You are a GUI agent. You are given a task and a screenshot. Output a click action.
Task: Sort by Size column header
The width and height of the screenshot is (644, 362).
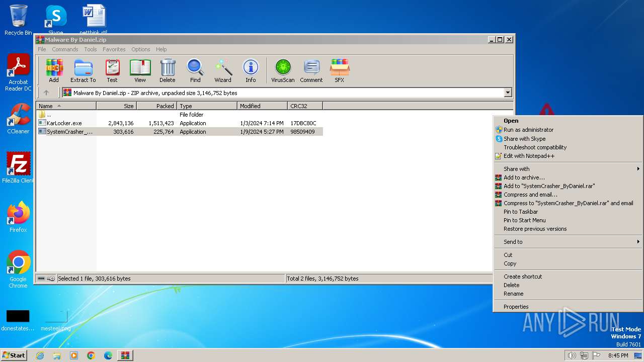tap(116, 106)
